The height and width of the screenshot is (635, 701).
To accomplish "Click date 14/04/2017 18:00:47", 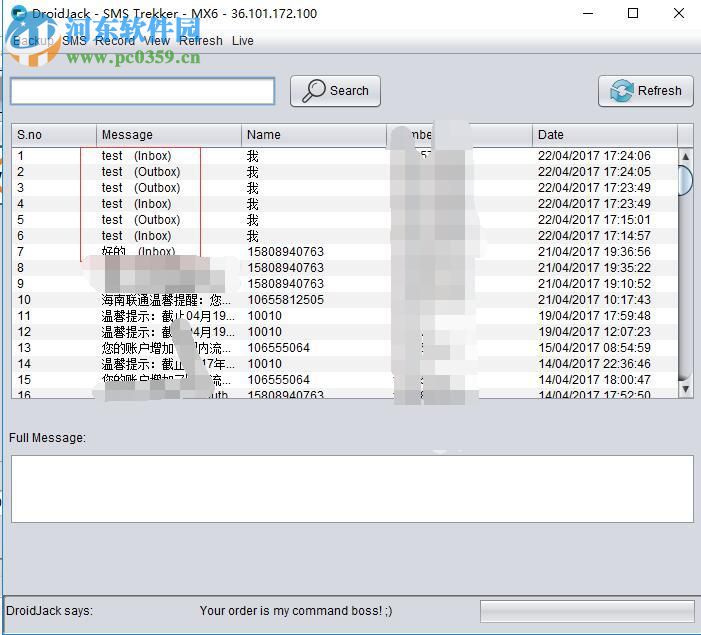I will point(594,380).
